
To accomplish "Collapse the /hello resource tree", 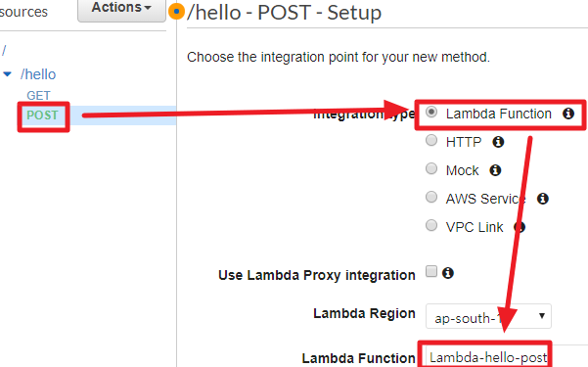I will tap(7, 74).
